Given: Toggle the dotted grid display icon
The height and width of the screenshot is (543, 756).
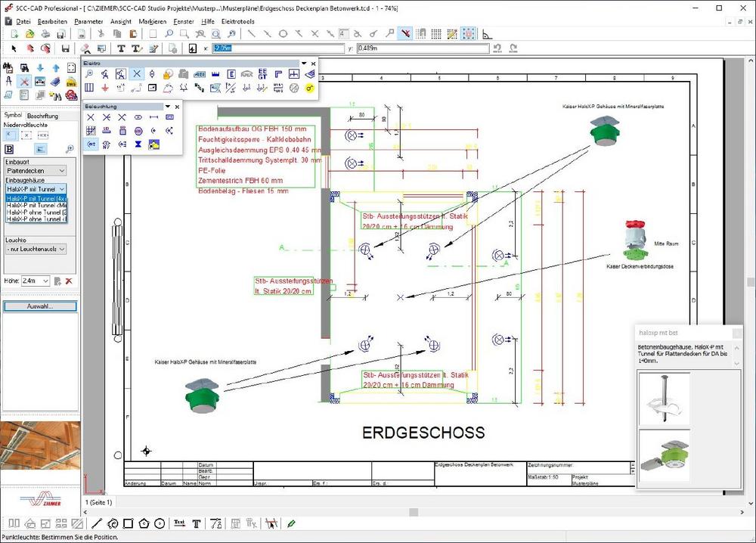Looking at the screenshot, I should (x=436, y=34).
